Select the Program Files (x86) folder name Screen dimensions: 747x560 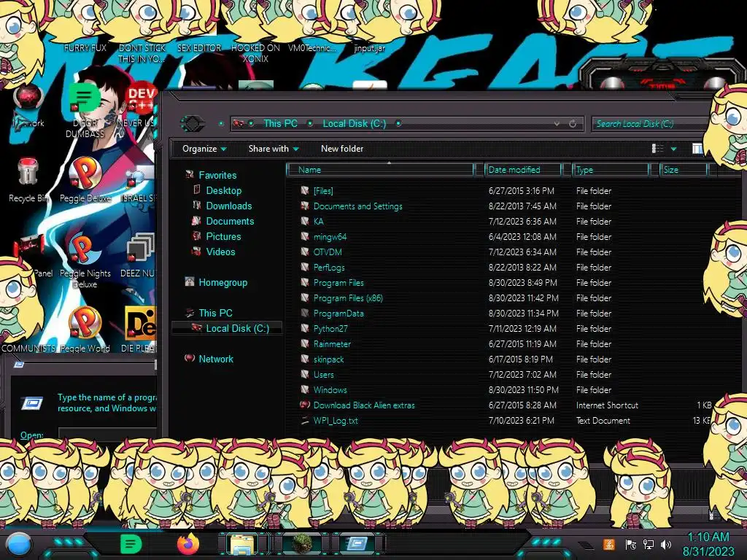[x=348, y=298]
